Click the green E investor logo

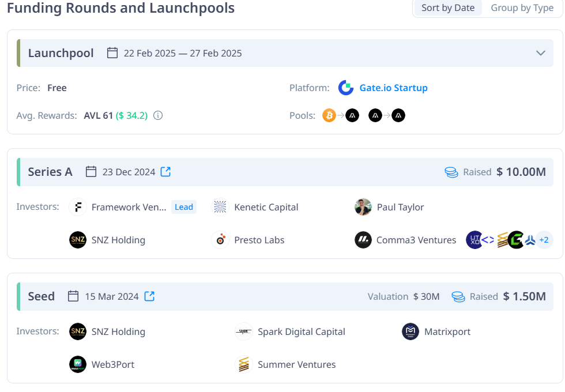(515, 240)
